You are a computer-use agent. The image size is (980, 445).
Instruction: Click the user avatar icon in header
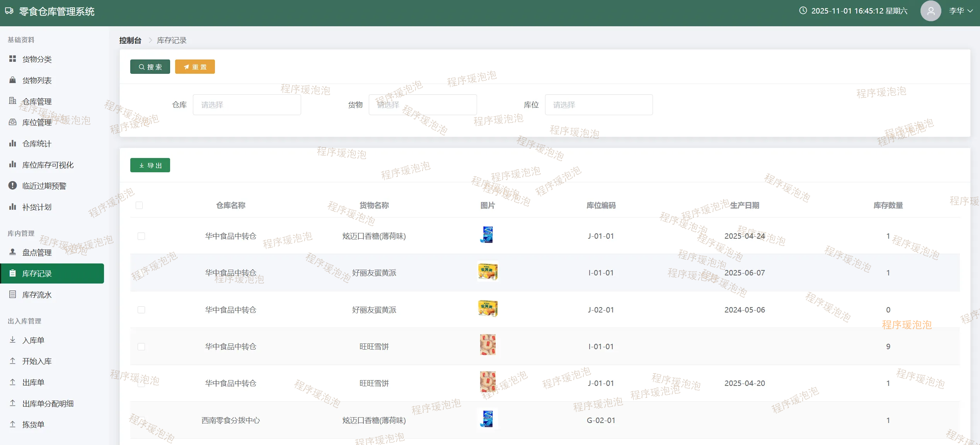click(x=930, y=11)
